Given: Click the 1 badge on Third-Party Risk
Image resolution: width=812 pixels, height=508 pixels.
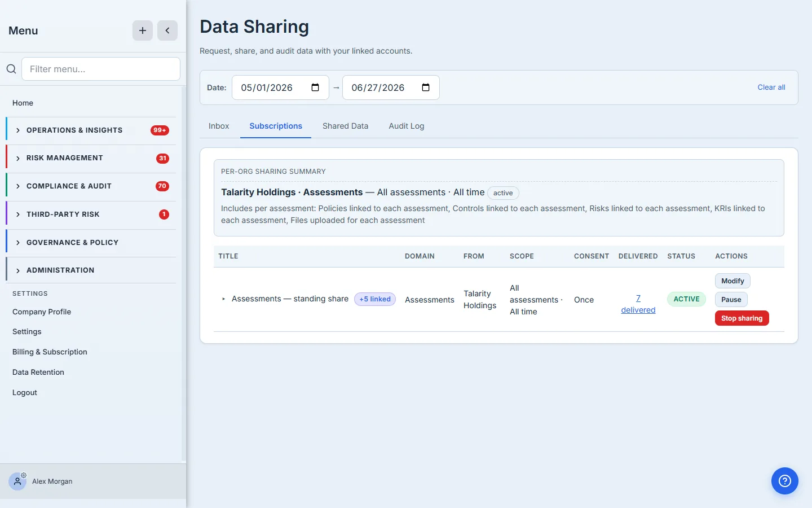Looking at the screenshot, I should 164,214.
